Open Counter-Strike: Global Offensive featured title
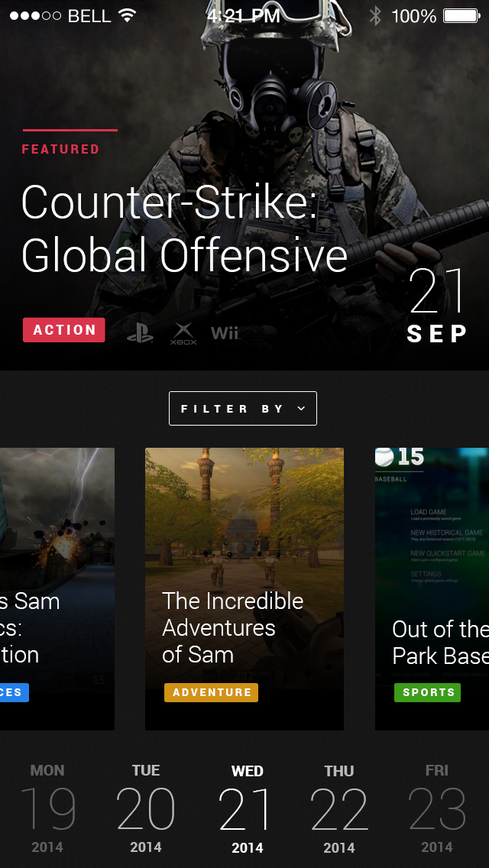The image size is (489, 868). click(184, 228)
